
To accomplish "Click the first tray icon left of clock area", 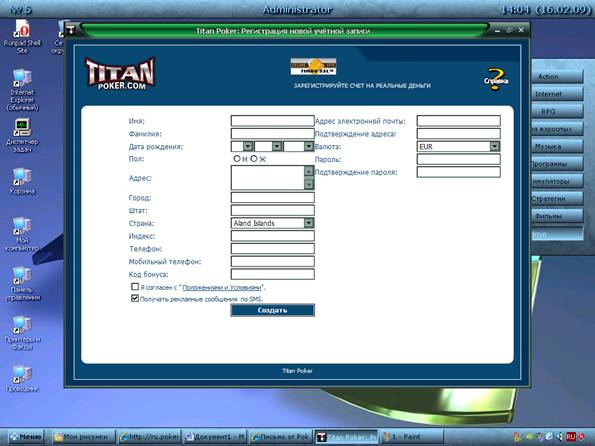I will 518,437.
